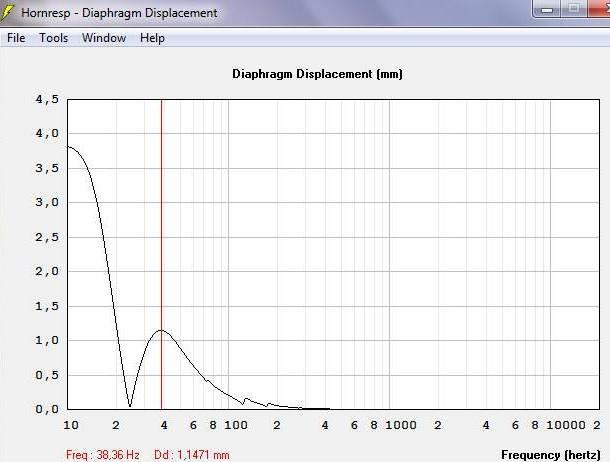Viewport: 610px width, 462px height.
Task: Click the Frequency (hertz) axis label
Action: click(x=551, y=455)
